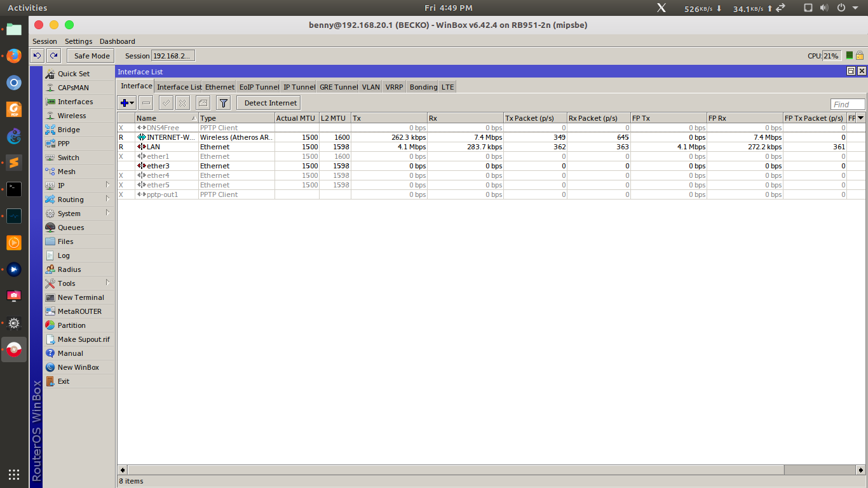Sort by the Name column header

click(x=166, y=118)
